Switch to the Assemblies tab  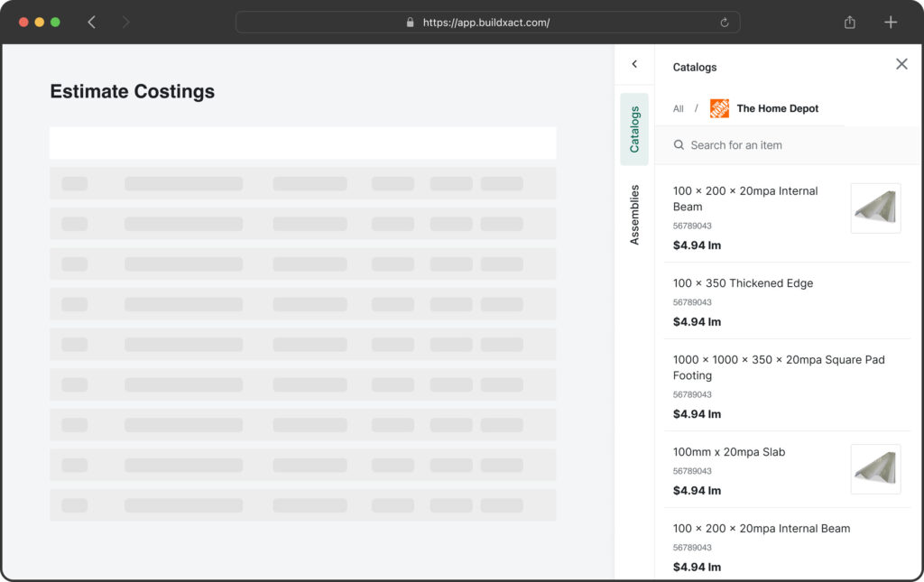(x=634, y=215)
